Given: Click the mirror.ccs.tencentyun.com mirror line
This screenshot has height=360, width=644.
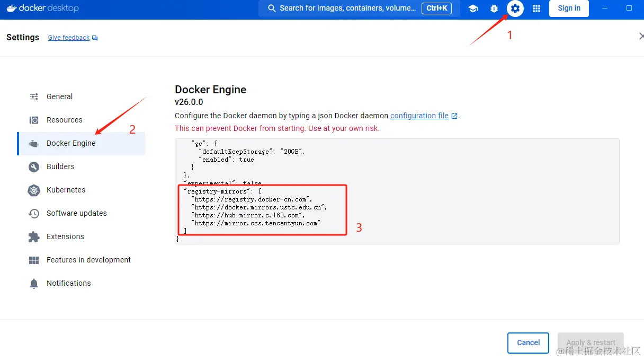Looking at the screenshot, I should pyautogui.click(x=256, y=223).
